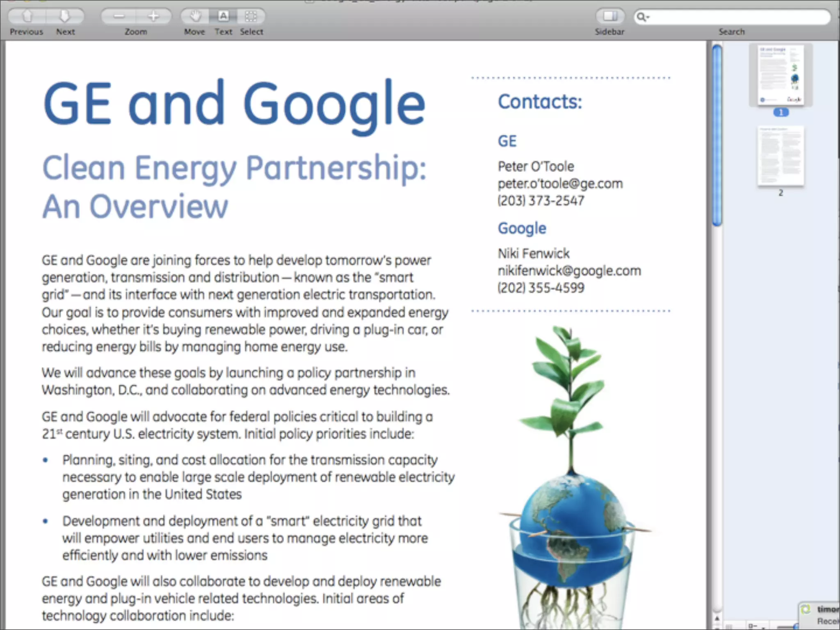Select page 1 thumbnail in sidebar

[x=781, y=75]
